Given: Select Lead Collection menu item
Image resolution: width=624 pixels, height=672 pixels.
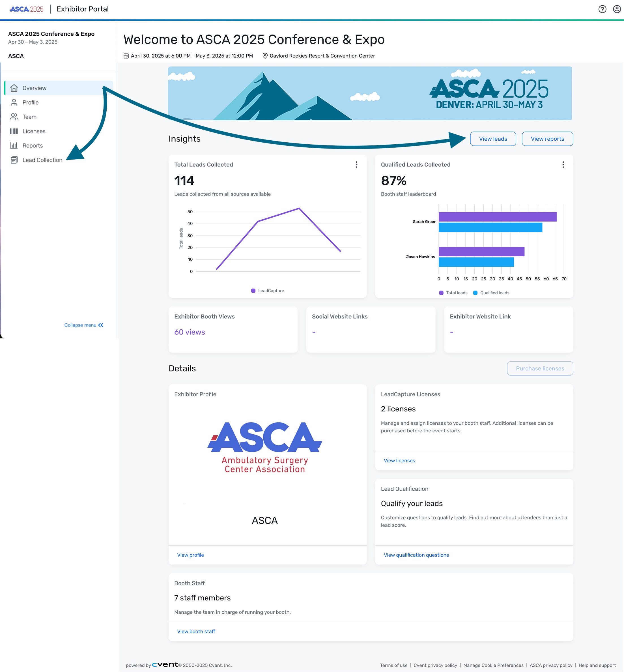Looking at the screenshot, I should pyautogui.click(x=42, y=160).
